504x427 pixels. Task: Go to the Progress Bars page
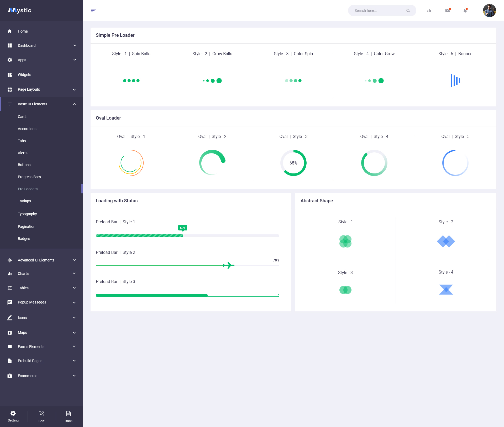[29, 177]
